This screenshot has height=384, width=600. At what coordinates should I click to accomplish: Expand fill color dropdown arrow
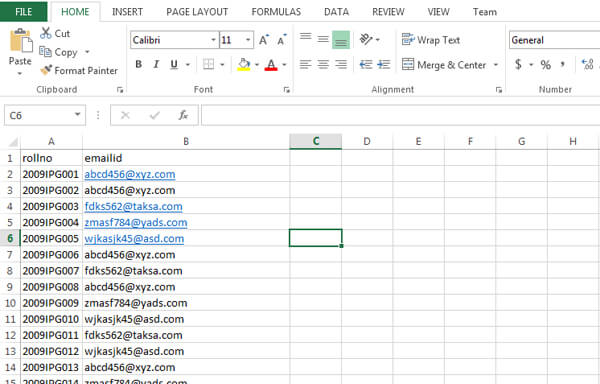257,65
